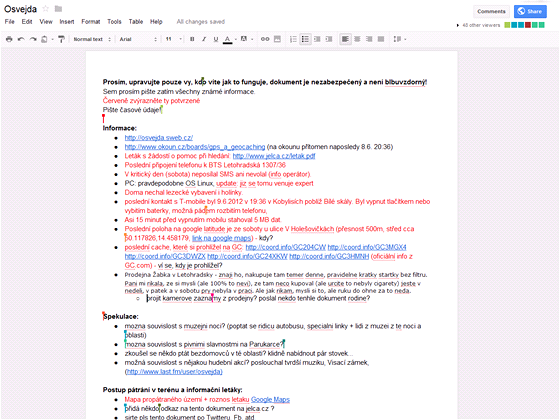Open the Normal text style dropdown
The image size is (560, 420).
click(92, 39)
